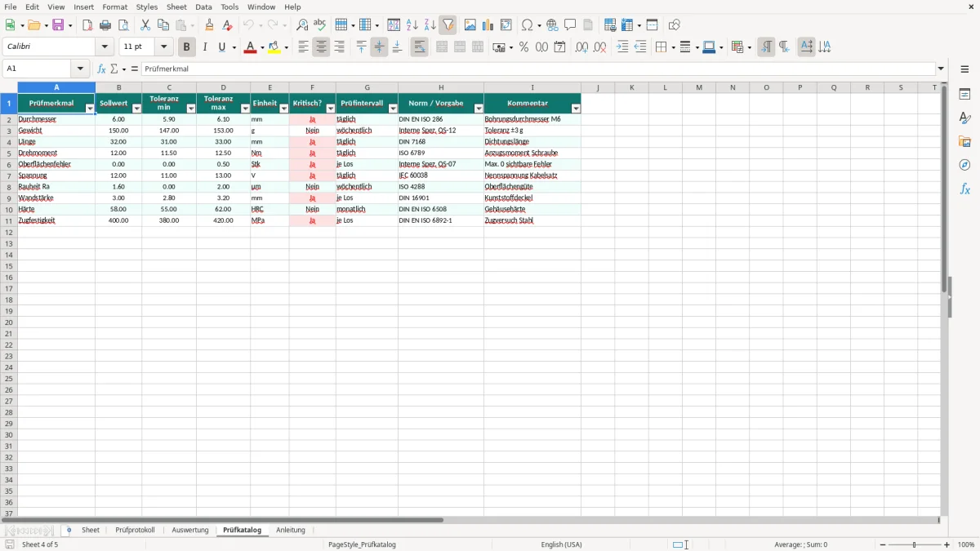Click the zoom out minus button
Image resolution: width=980 pixels, height=551 pixels.
[x=883, y=544]
